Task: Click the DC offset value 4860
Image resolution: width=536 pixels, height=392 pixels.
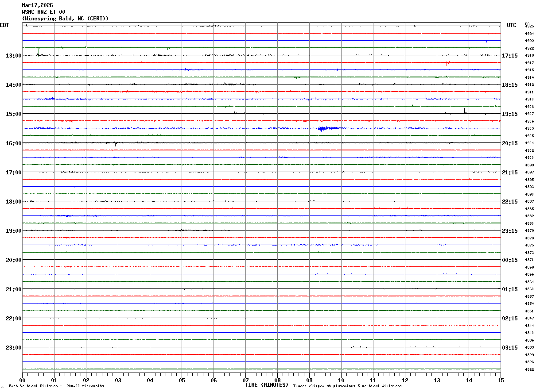Action: click(x=529, y=289)
